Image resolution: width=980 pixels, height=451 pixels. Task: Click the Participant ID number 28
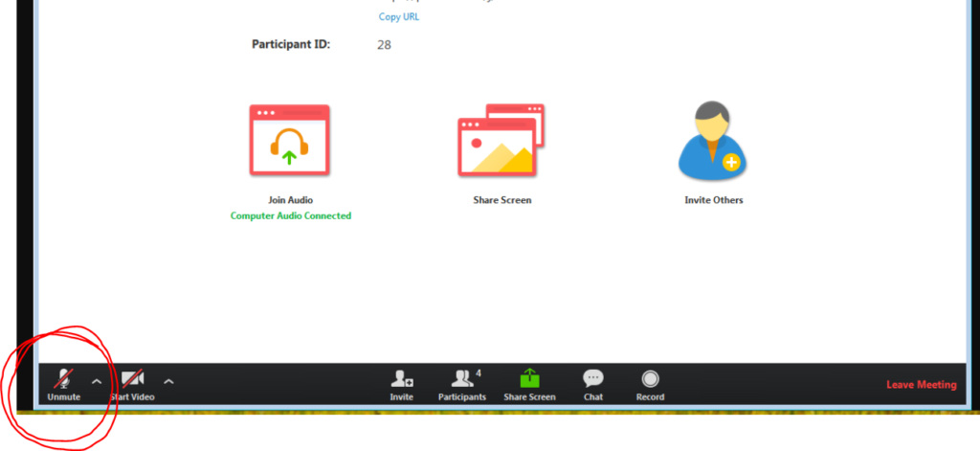click(384, 45)
